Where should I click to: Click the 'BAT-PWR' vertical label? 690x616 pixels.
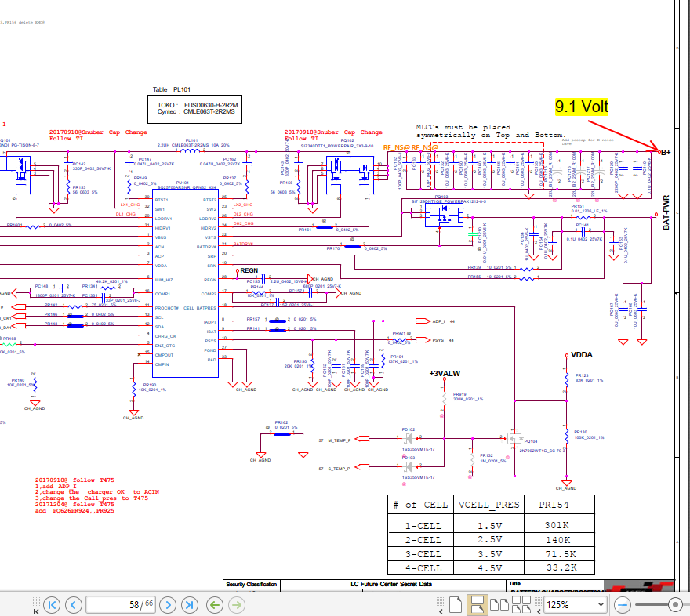pyautogui.click(x=666, y=213)
